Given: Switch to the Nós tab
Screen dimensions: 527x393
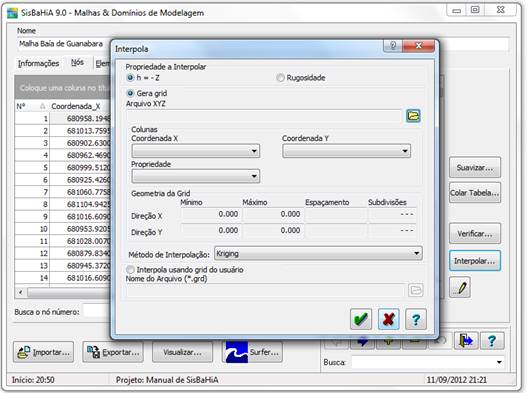Looking at the screenshot, I should (77, 63).
